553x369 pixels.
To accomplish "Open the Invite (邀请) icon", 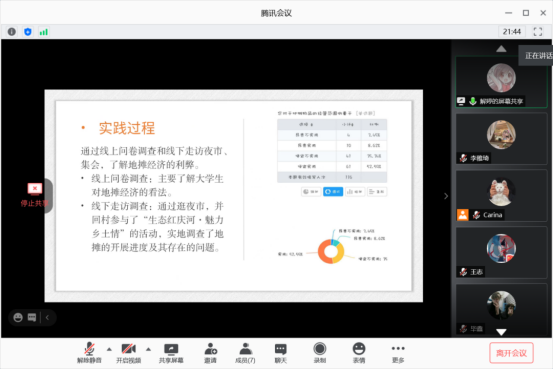I will click(x=211, y=353).
